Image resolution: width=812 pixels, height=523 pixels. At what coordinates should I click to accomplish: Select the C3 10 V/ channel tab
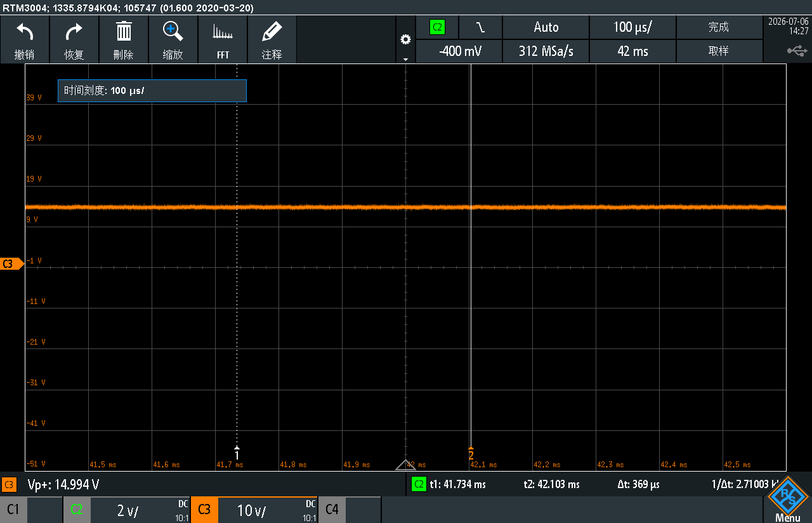click(254, 509)
